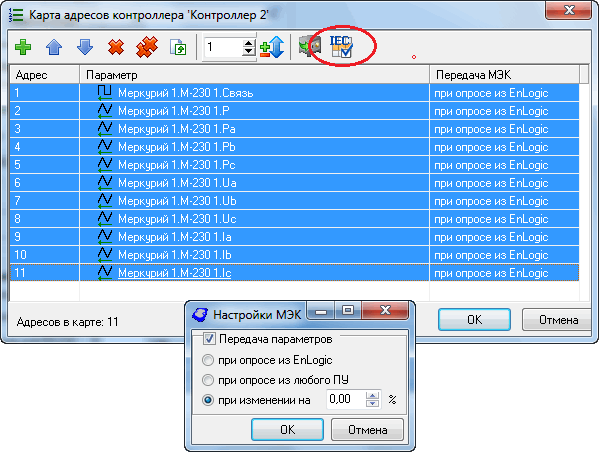Select the при изменении на radio option
Viewport: 599px width, 453px height.
(208, 400)
